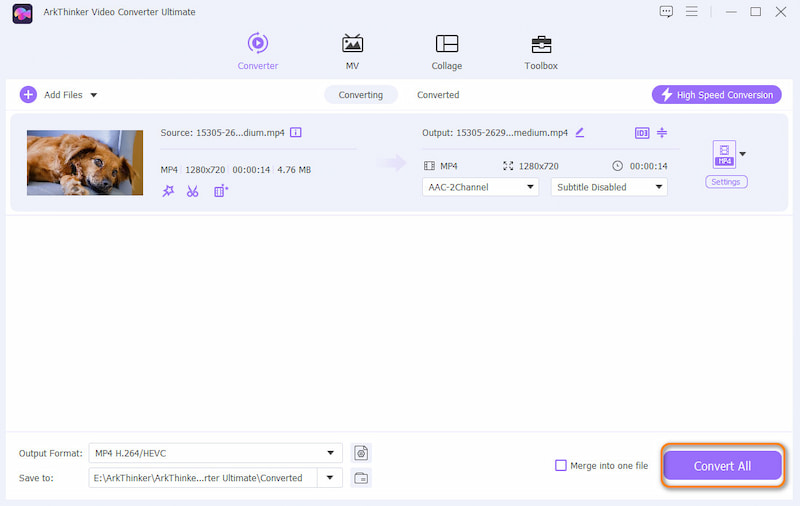This screenshot has width=800, height=506.
Task: Click the dog video thumbnail
Action: coord(85,162)
